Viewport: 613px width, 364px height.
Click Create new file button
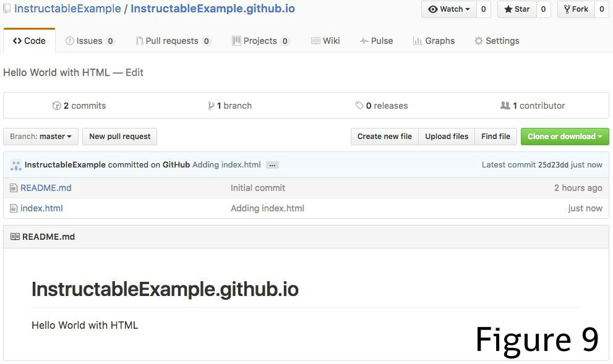tap(384, 137)
